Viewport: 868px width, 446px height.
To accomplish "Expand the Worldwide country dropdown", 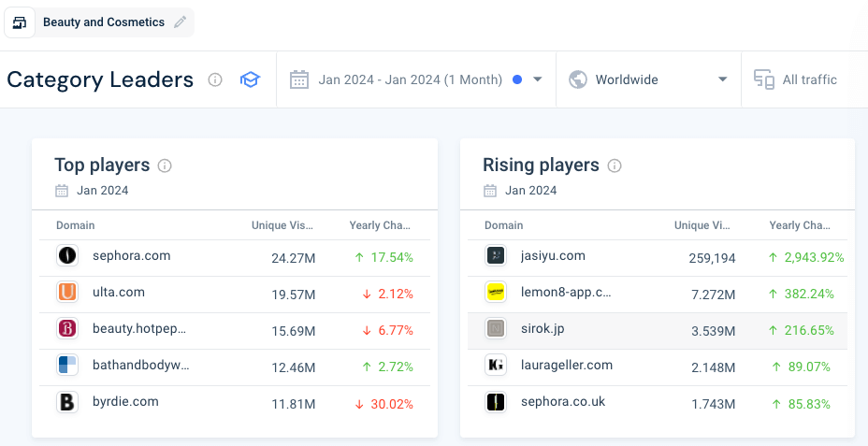I will (x=722, y=79).
